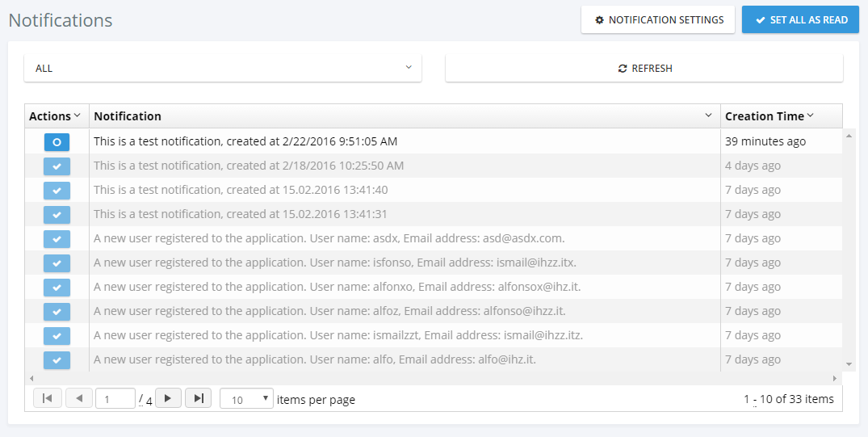Select notification mentioning ismail@ihzz.itz
The height and width of the screenshot is (437, 868).
point(338,336)
